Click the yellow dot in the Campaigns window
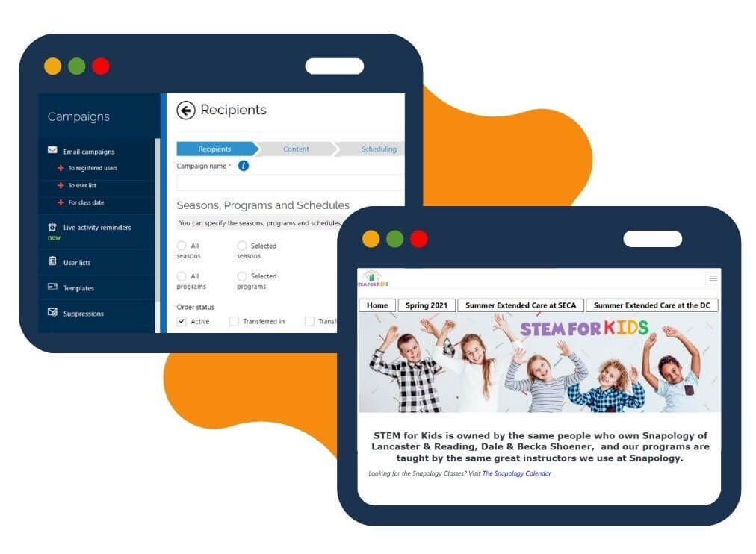Screen dimensions: 756x554 [53, 66]
